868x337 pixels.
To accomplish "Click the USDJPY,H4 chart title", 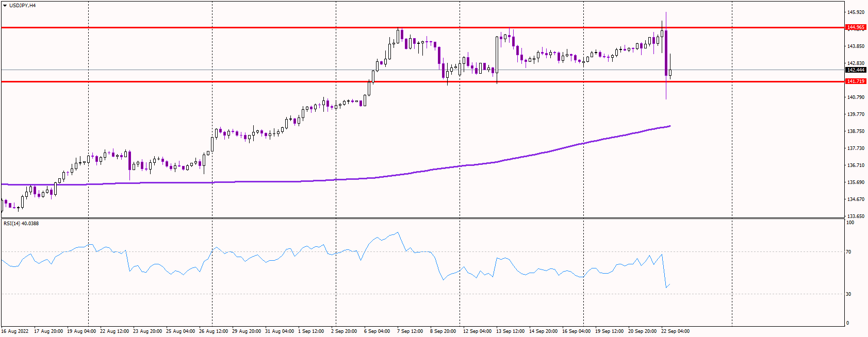I will (22, 6).
